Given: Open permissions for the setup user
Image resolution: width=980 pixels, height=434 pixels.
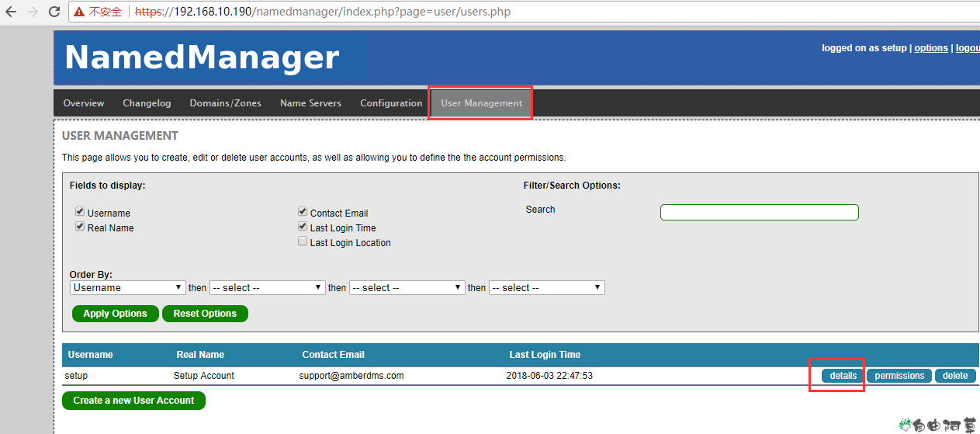Looking at the screenshot, I should click(899, 376).
